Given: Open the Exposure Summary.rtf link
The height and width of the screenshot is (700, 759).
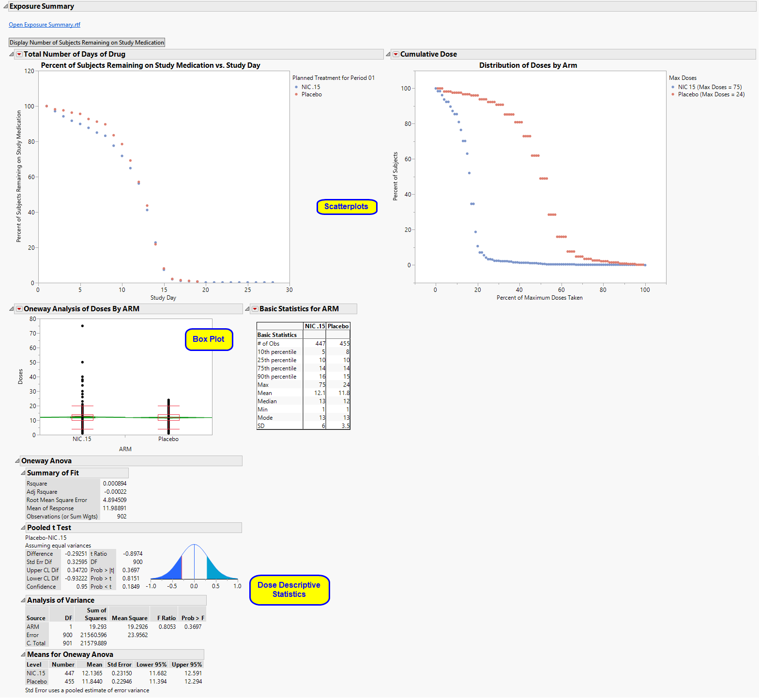Looking at the screenshot, I should coord(45,25).
